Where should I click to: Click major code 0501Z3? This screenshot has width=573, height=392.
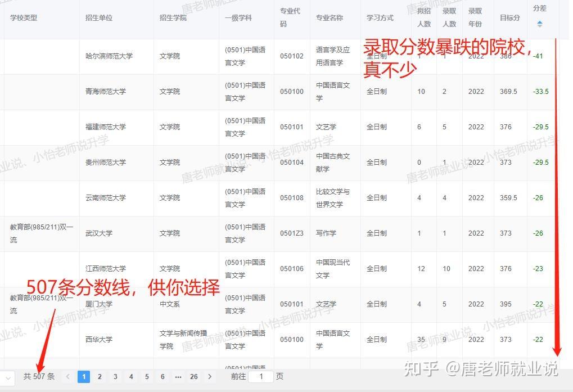pyautogui.click(x=292, y=233)
